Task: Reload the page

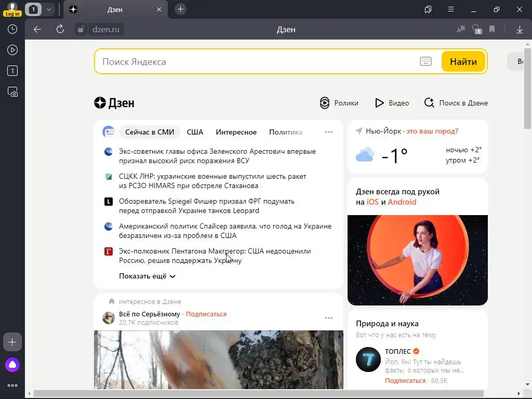Action: click(60, 29)
